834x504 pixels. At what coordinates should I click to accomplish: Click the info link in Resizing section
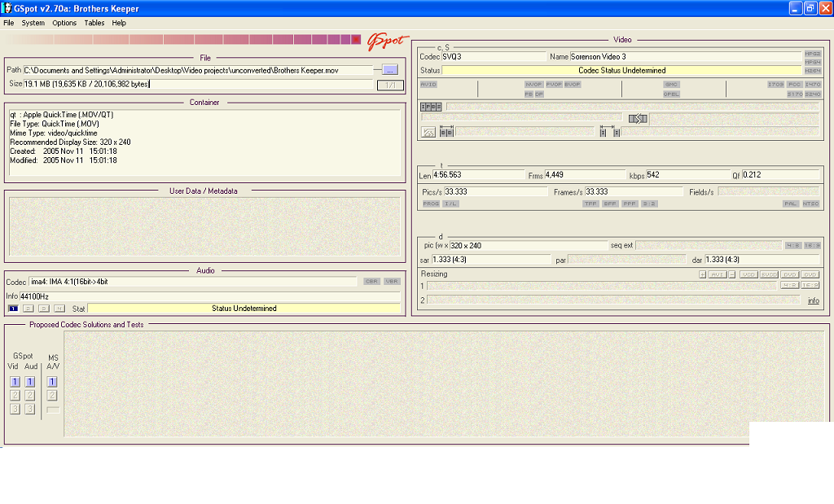(814, 300)
